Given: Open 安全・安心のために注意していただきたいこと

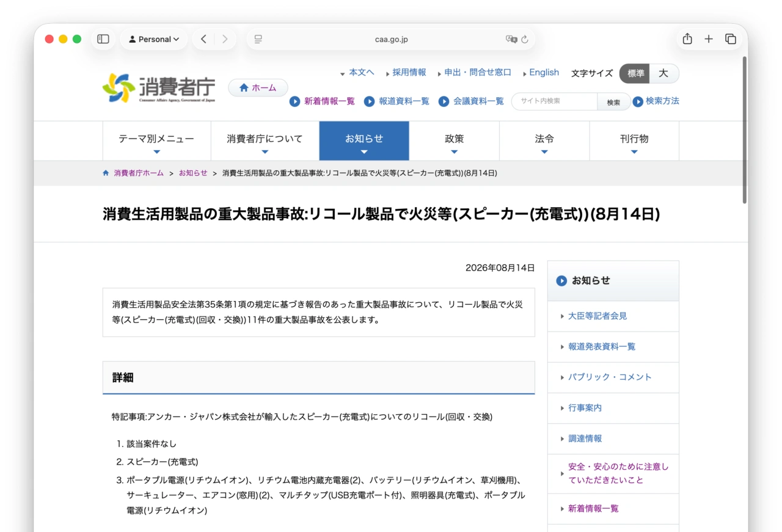Looking at the screenshot, I should coord(618,473).
